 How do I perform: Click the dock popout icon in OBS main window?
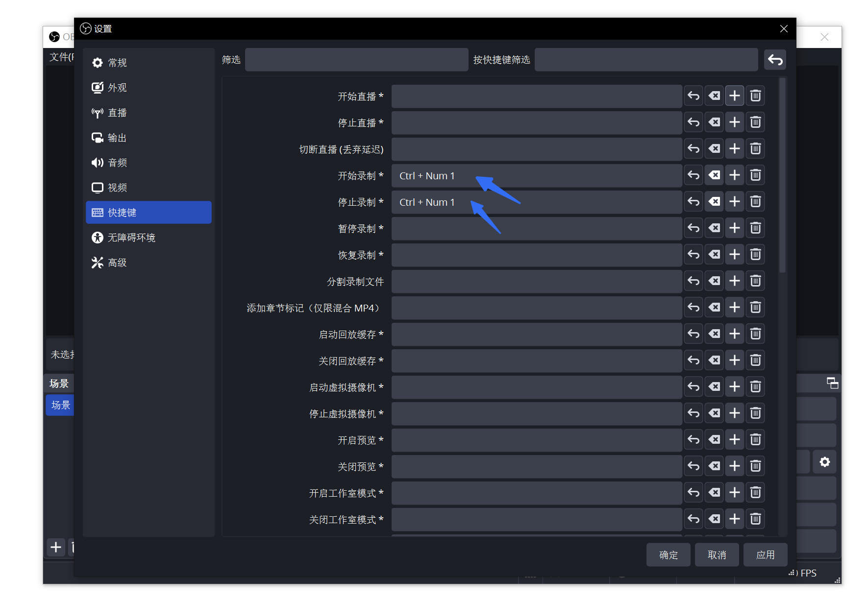click(x=832, y=383)
